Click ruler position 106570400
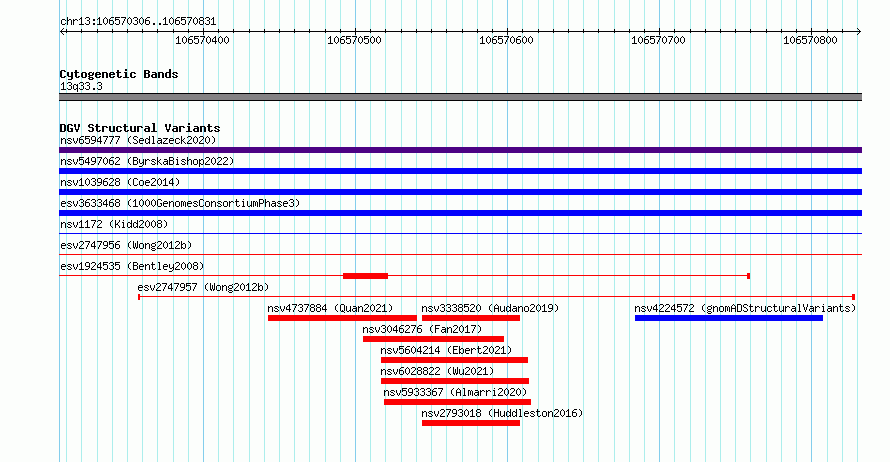The height and width of the screenshot is (462, 890). click(203, 40)
